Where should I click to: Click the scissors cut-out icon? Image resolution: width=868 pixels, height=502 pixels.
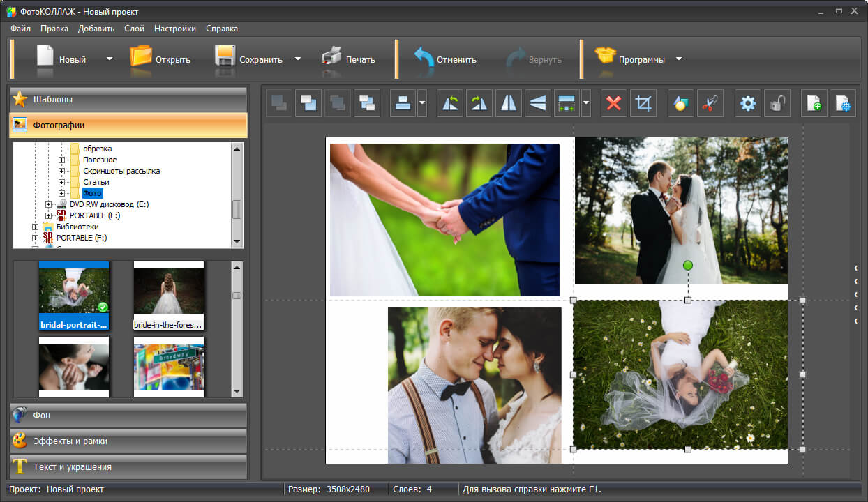click(709, 104)
